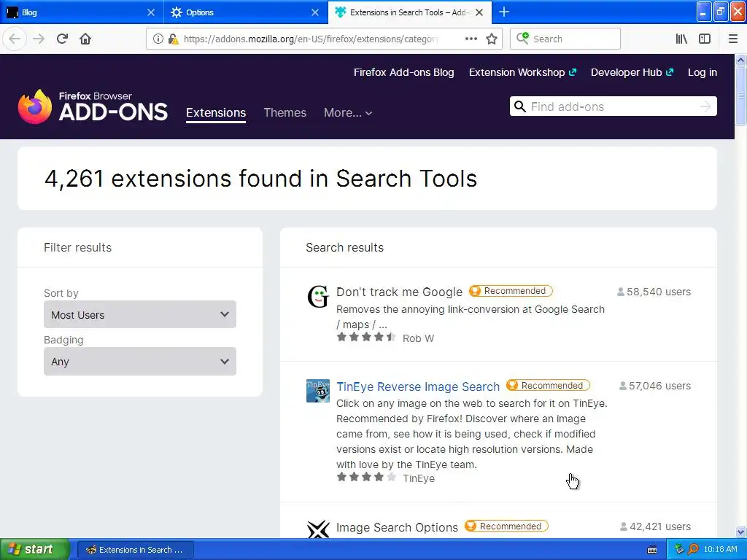747x560 pixels.
Task: Close the Extensions in Search Tools tab
Action: click(x=479, y=12)
